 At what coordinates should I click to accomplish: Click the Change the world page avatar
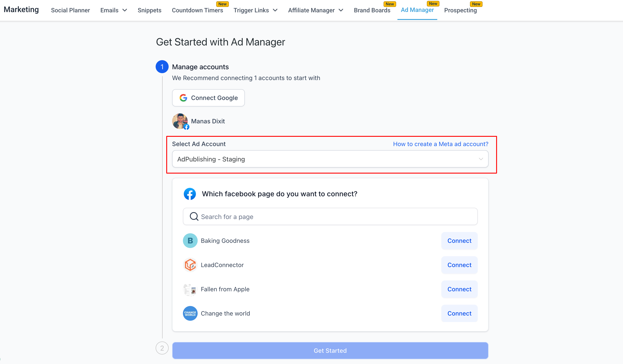tap(190, 313)
